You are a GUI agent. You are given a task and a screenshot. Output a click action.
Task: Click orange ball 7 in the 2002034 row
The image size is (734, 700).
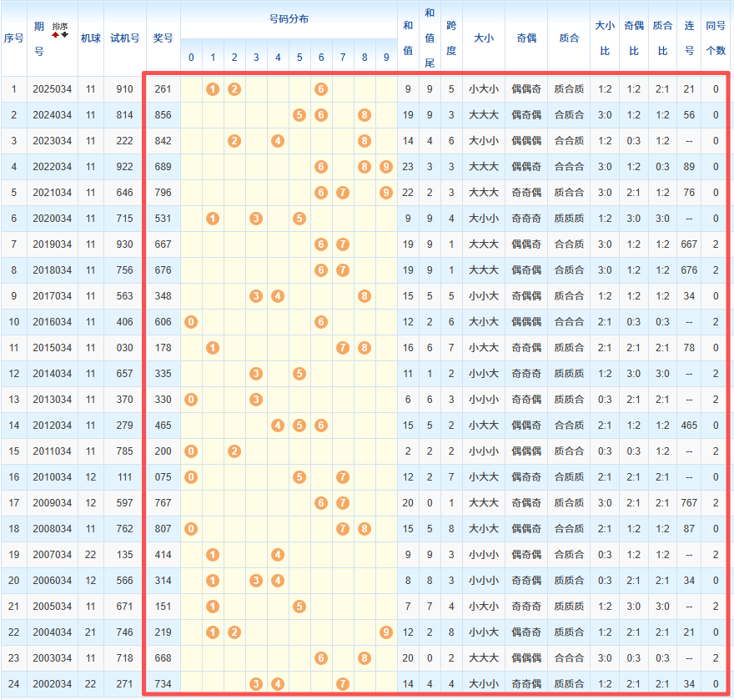342,684
